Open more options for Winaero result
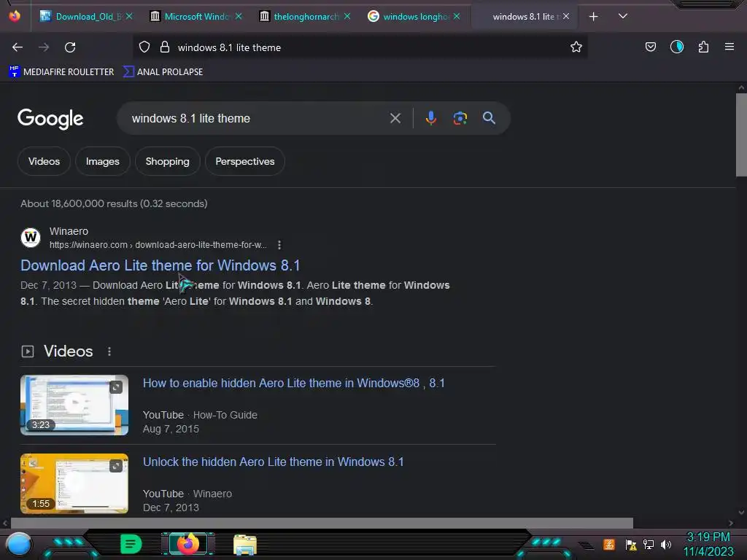Screen dimensions: 747x560 click(279, 245)
